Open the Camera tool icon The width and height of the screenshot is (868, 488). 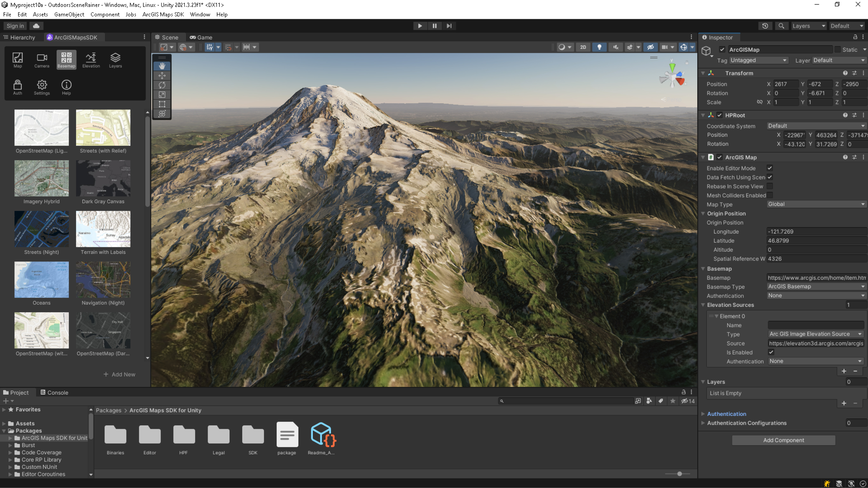pyautogui.click(x=42, y=60)
